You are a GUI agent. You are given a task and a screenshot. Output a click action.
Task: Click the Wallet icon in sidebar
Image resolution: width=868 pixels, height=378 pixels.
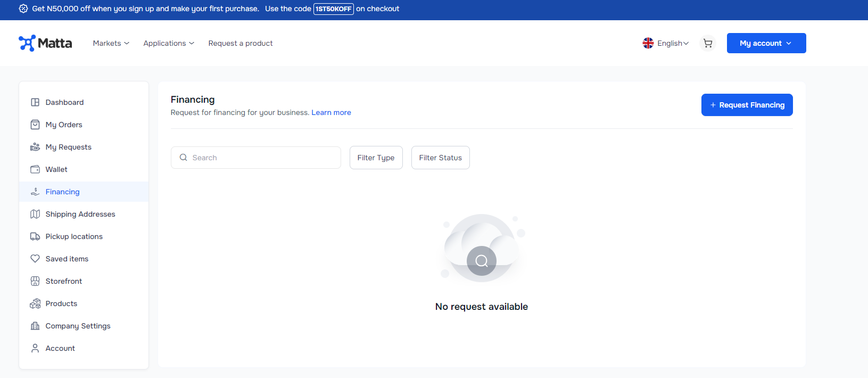(35, 169)
